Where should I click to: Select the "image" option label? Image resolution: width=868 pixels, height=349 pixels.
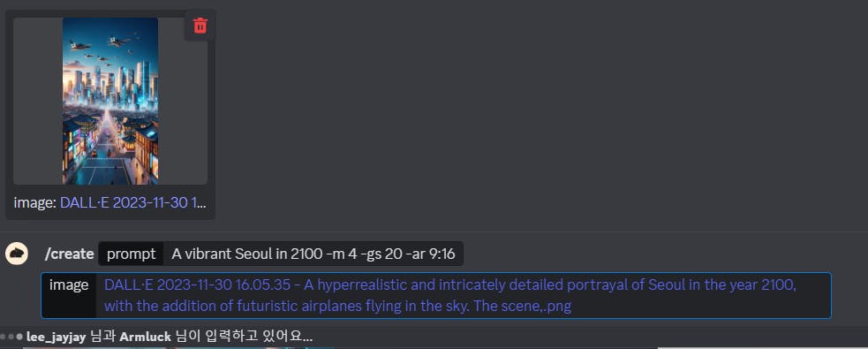[x=69, y=285]
